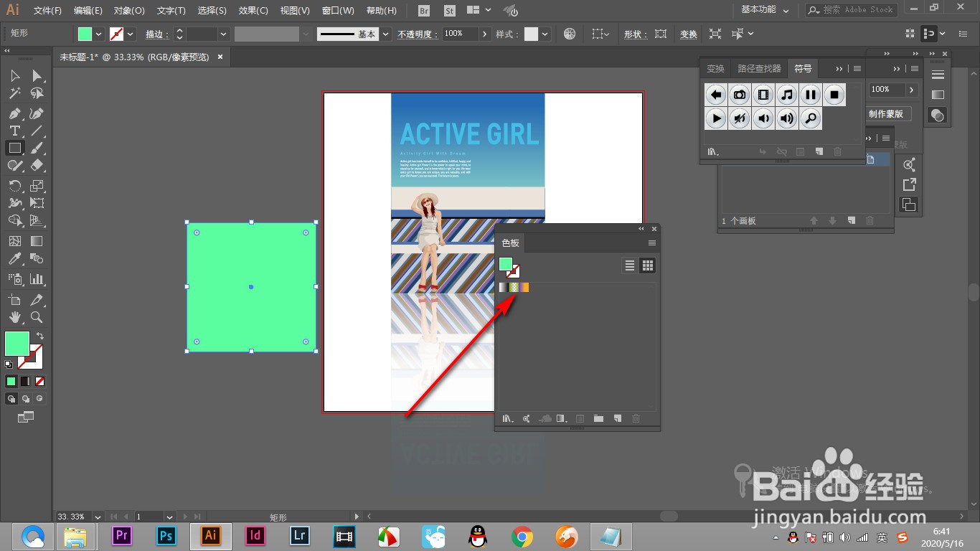This screenshot has height=551, width=980.
Task: Click the camera symbol in Symbols panel
Action: click(740, 94)
